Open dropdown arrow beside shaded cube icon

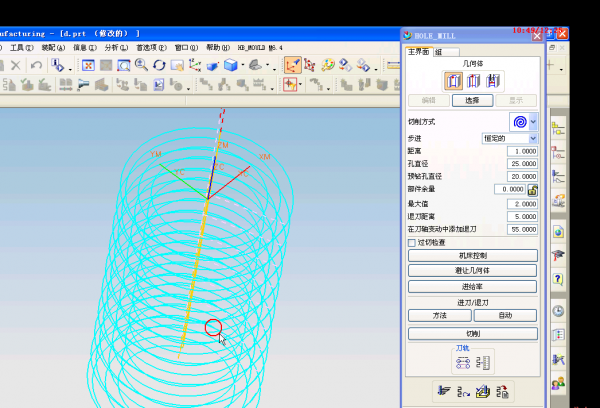(x=244, y=65)
